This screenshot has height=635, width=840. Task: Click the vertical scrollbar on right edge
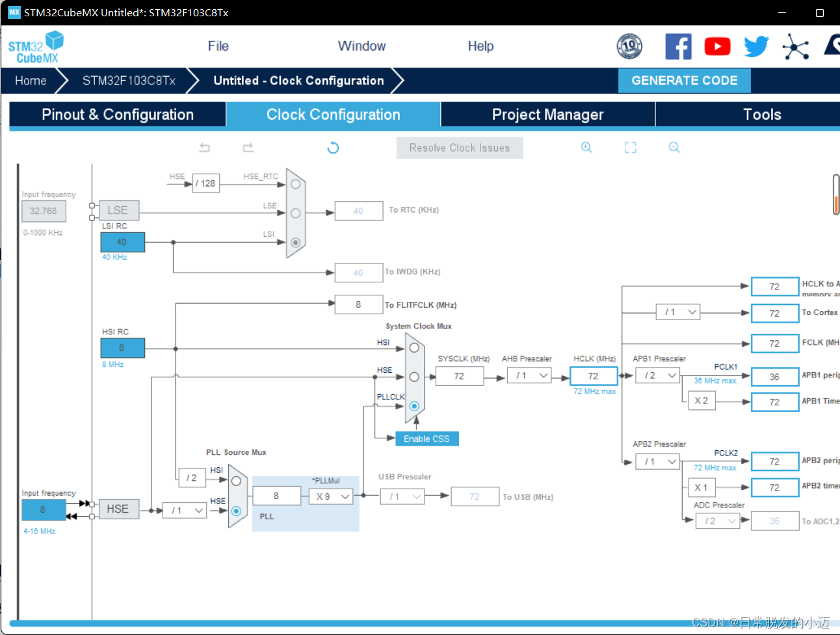(x=836, y=195)
